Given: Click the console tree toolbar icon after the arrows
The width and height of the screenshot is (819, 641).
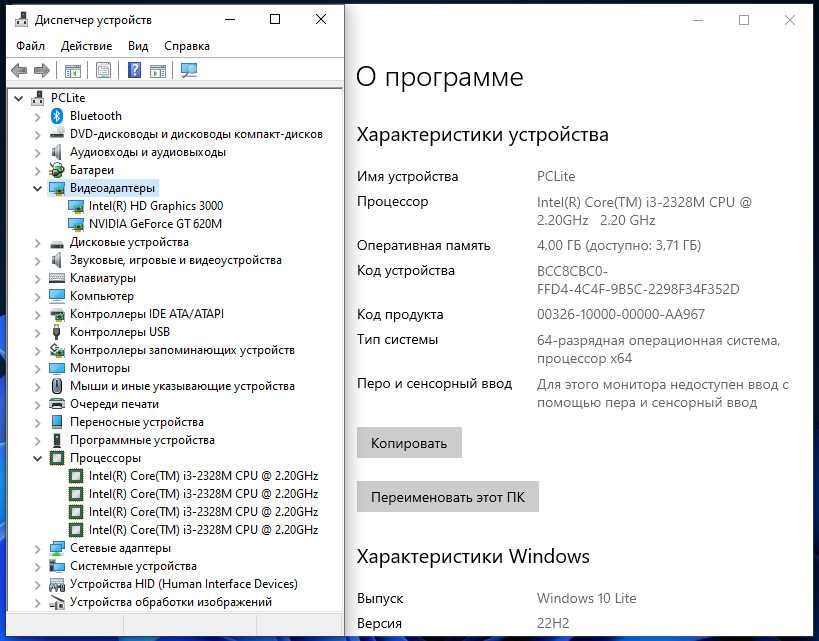Looking at the screenshot, I should point(73,70).
